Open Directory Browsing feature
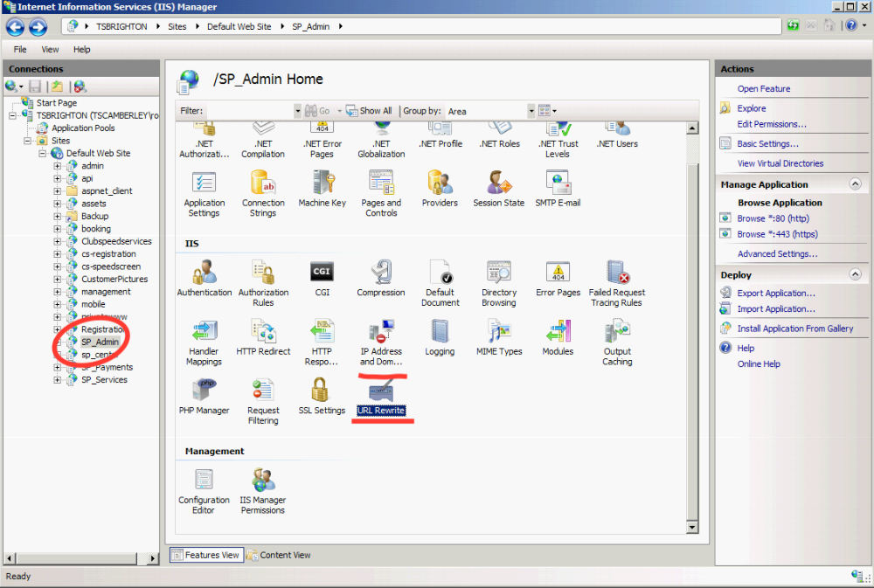 (499, 284)
